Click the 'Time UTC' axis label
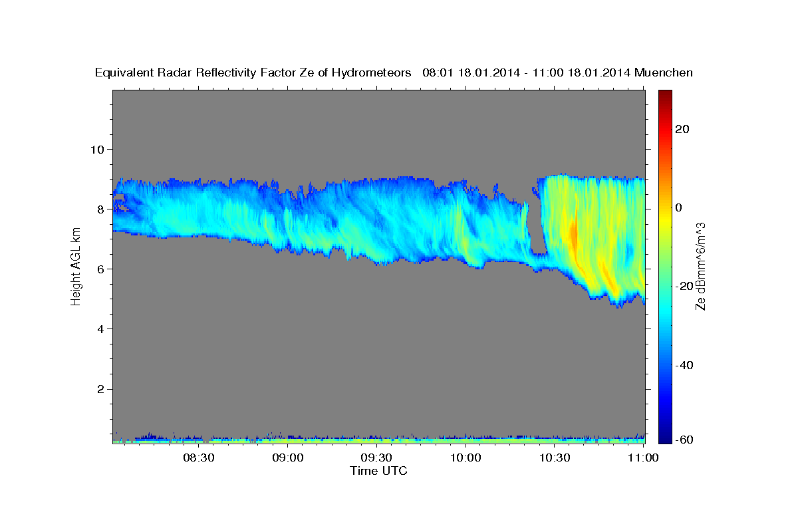The image size is (798, 532). tap(378, 471)
